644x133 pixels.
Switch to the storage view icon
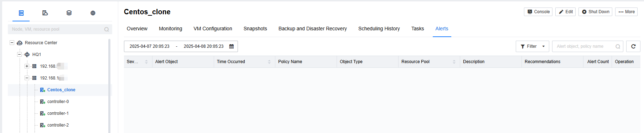[x=69, y=13]
